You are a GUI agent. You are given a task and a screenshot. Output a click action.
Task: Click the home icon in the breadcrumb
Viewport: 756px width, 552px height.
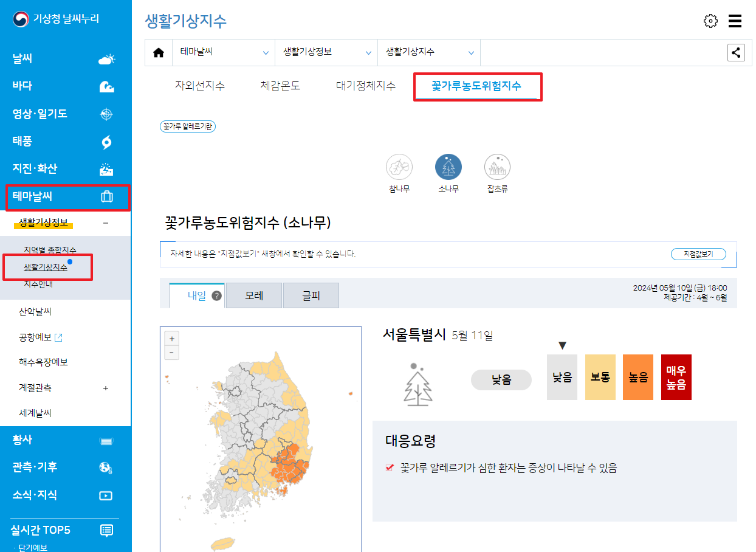click(159, 52)
